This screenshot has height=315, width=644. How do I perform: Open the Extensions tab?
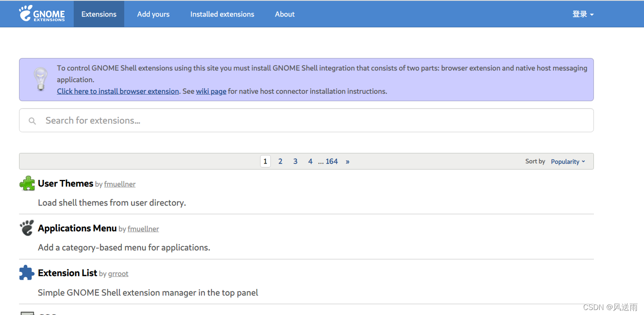(99, 14)
